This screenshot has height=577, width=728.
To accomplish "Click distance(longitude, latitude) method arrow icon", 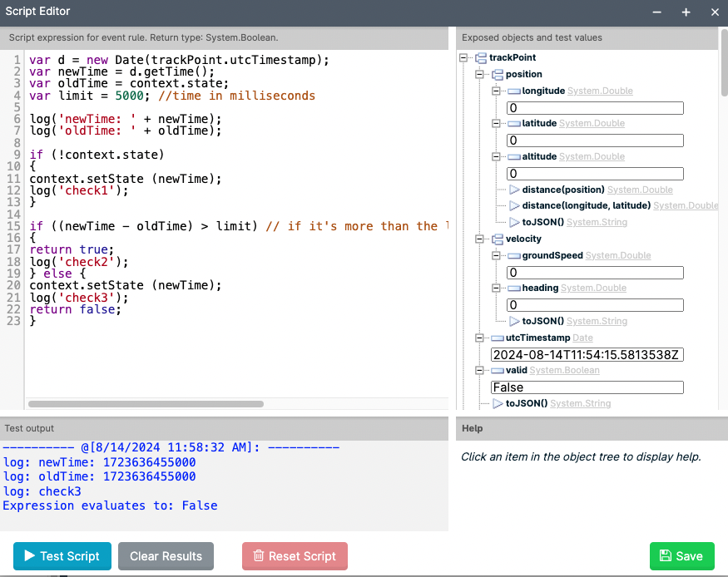I will pyautogui.click(x=514, y=205).
